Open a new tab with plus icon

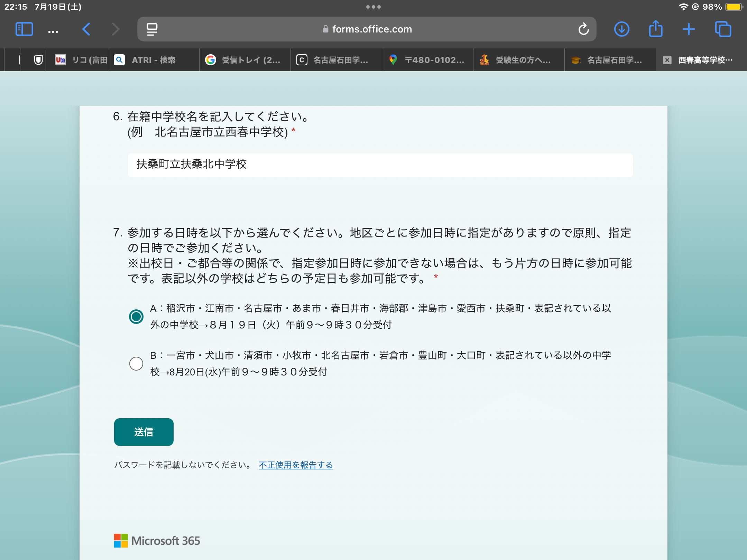pos(689,29)
